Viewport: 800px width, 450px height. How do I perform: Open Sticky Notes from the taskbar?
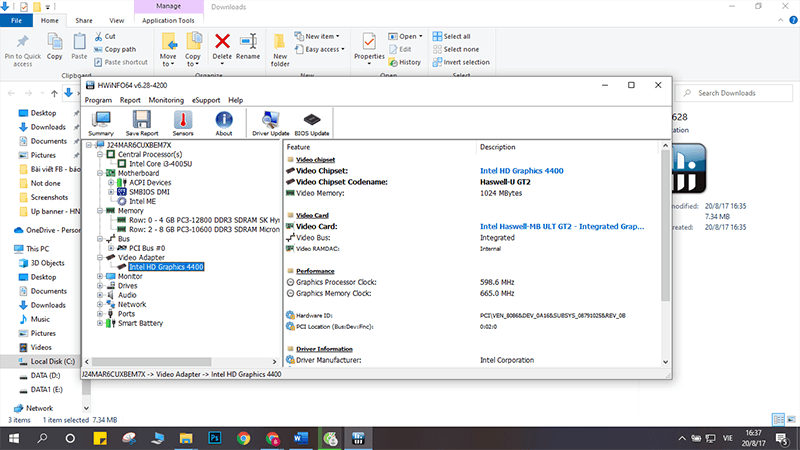coord(100,438)
